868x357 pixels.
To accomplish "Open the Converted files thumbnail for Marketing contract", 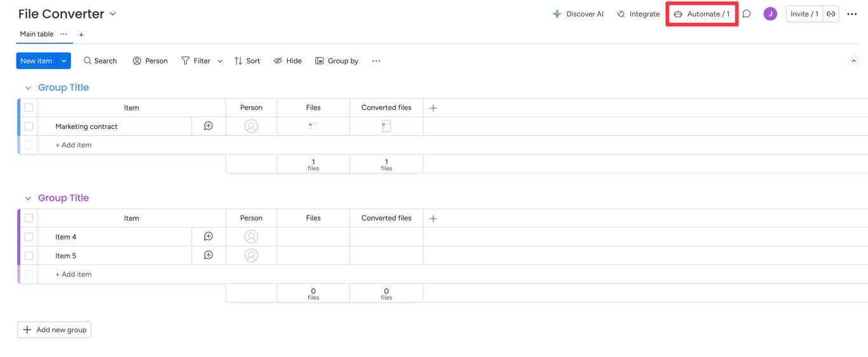I will pos(386,126).
